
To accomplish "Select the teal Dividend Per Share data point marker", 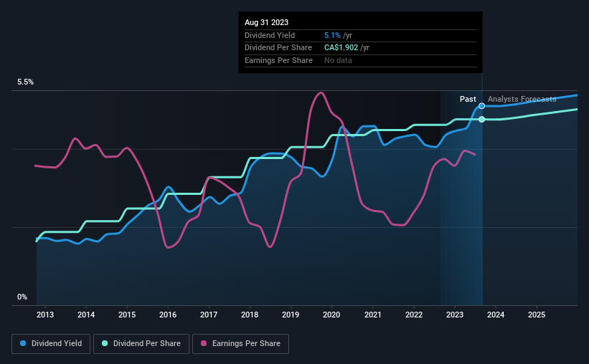I will tap(481, 120).
